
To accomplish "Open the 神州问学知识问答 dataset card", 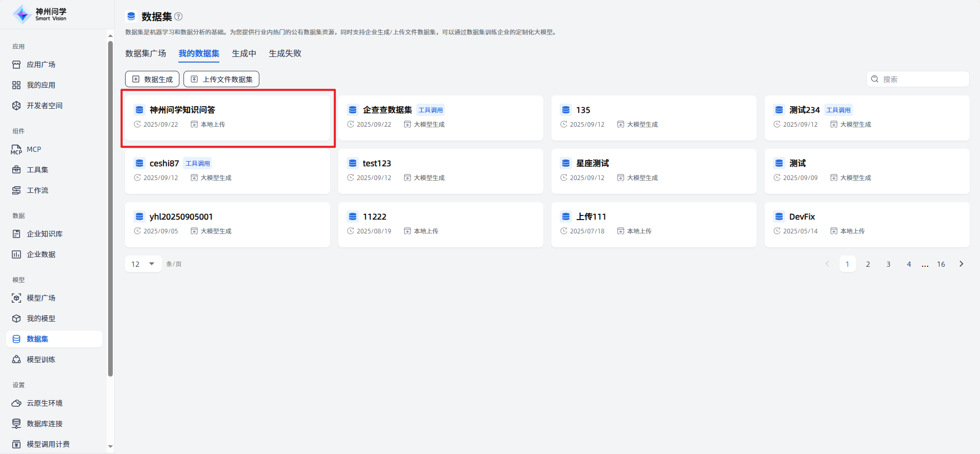I will [x=228, y=118].
